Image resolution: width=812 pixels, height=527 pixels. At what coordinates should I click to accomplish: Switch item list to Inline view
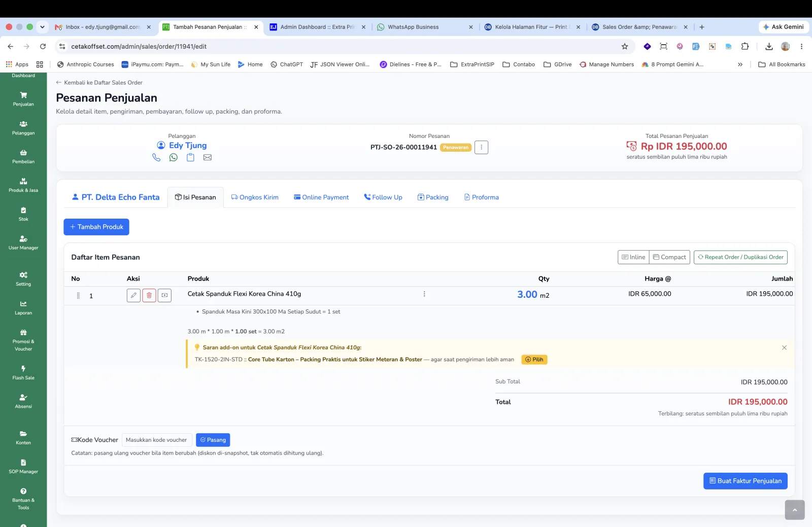(x=633, y=257)
